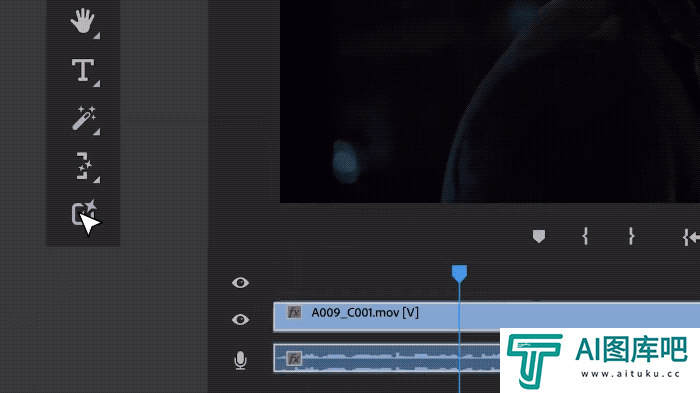This screenshot has width=700, height=393.
Task: Expand the Type tool flyout triangle
Action: coord(96,84)
